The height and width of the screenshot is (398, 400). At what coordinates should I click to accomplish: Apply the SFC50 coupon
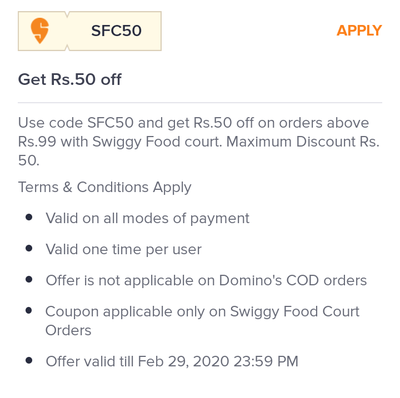tap(359, 31)
